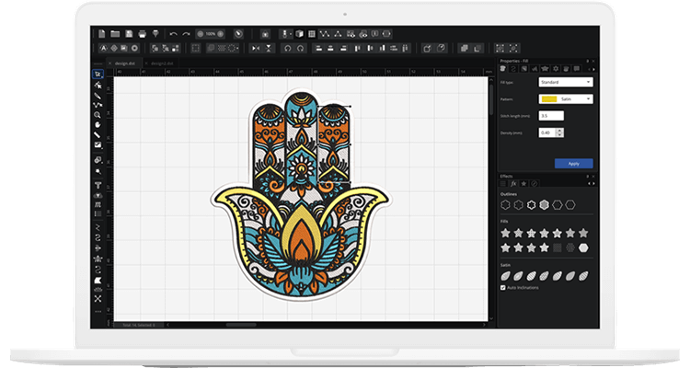Open the Pattern dropdown showing Satin
The height and width of the screenshot is (368, 690).
coord(565,99)
